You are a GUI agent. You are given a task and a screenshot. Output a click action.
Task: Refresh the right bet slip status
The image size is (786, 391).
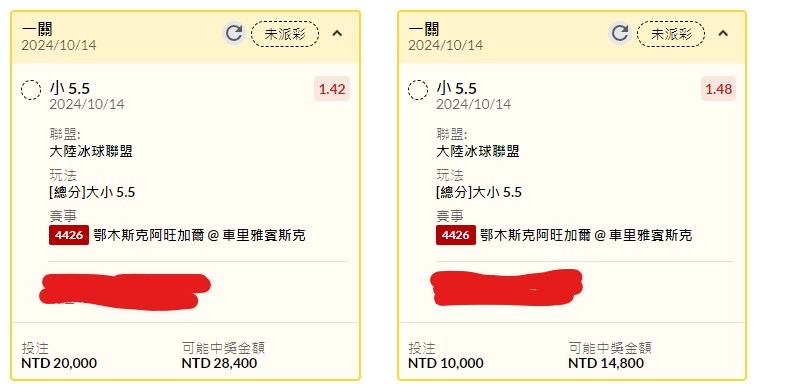620,34
